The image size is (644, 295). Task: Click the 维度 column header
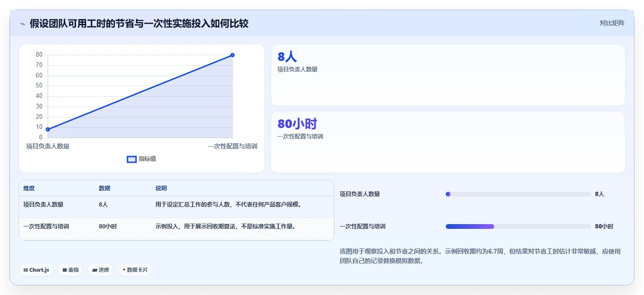tap(29, 188)
